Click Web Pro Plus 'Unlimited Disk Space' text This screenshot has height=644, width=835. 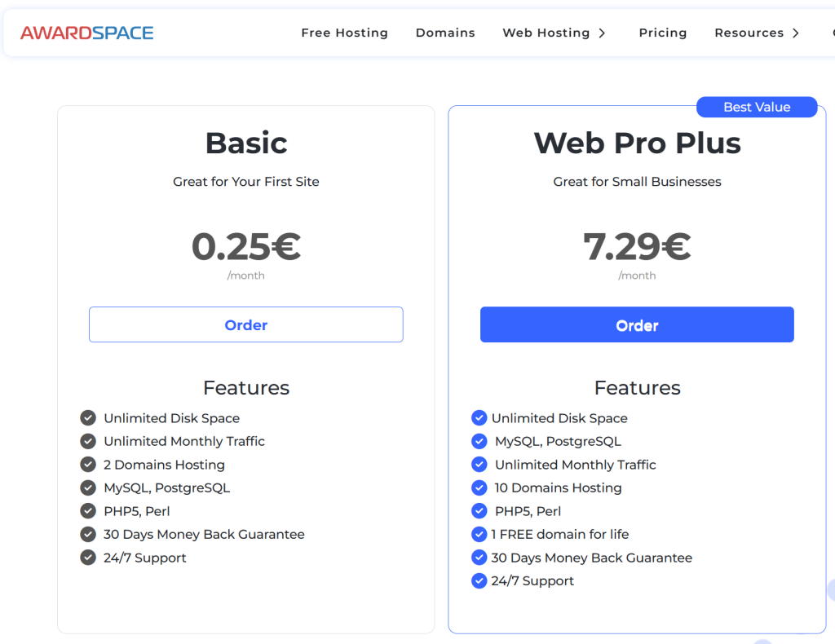(x=559, y=418)
